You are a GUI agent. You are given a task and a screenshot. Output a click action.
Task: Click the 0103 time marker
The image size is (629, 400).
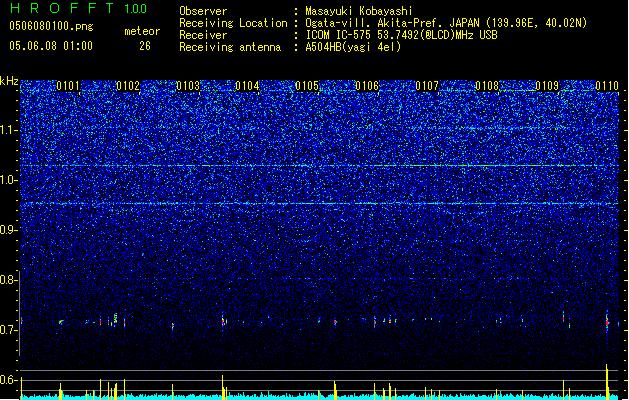pos(188,86)
